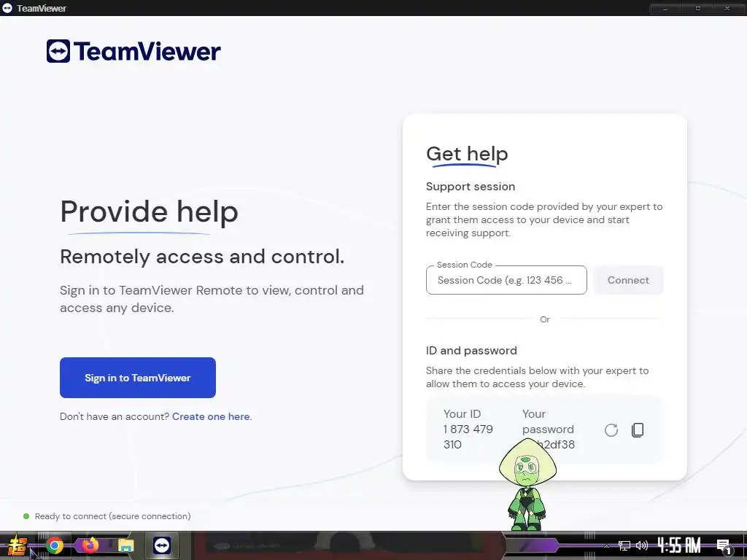Maximize the TeamViewer window
747x560 pixels.
click(698, 8)
